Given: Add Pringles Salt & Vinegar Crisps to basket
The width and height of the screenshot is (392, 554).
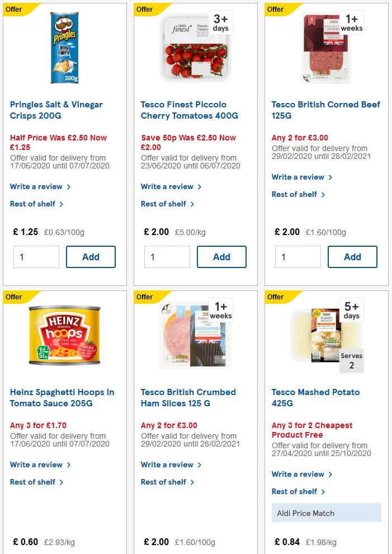Looking at the screenshot, I should (91, 257).
